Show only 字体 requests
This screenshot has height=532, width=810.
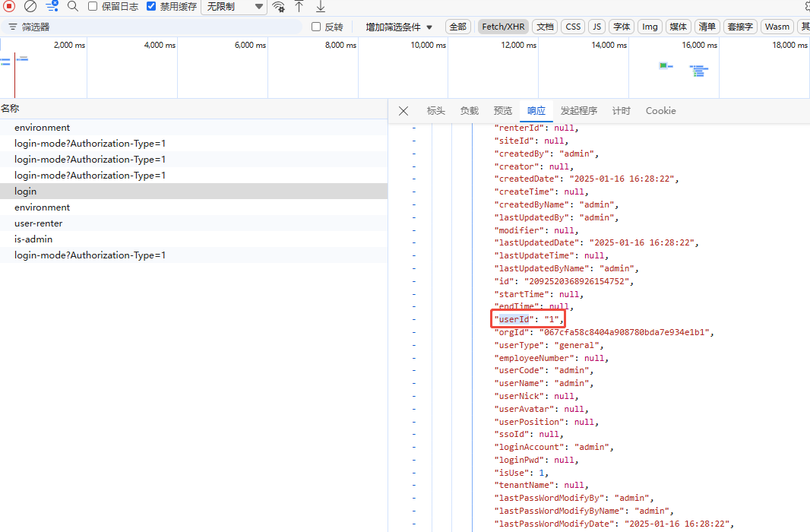click(x=622, y=27)
